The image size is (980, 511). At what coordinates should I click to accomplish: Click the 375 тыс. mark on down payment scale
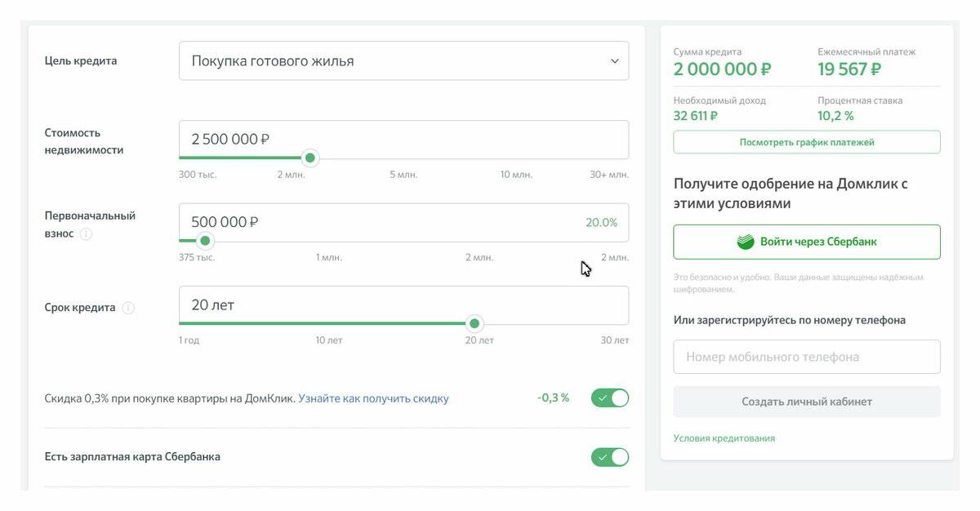[x=197, y=258]
